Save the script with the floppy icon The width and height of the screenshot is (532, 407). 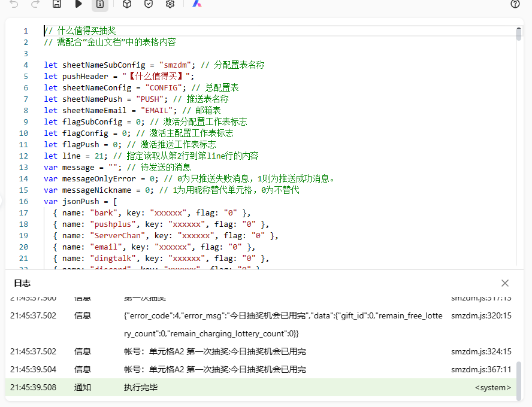[x=57, y=4]
